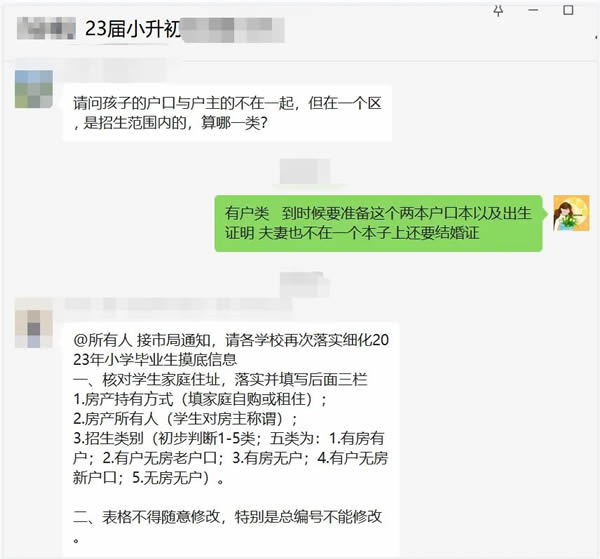This screenshot has width=600, height=559.
Task: Maximize the chat window
Action: (568, 10)
